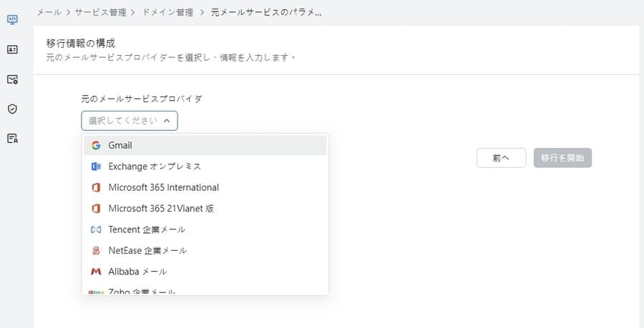Select Microsoft 365 International option
The height and width of the screenshot is (328, 644).
[163, 187]
